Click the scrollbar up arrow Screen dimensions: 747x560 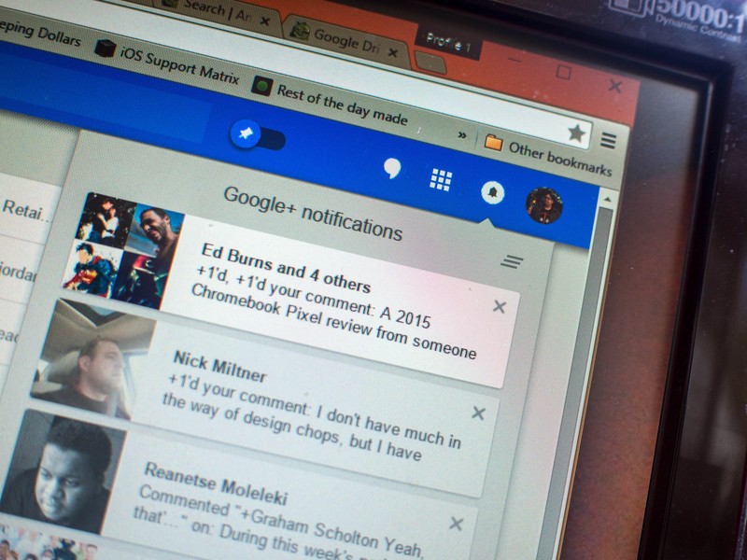pos(607,199)
